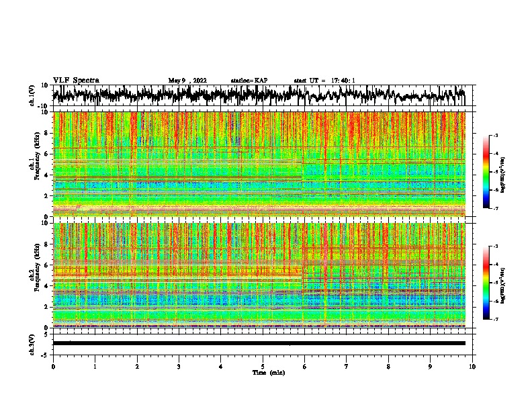Click the "4" tick on the time axis

(221, 367)
